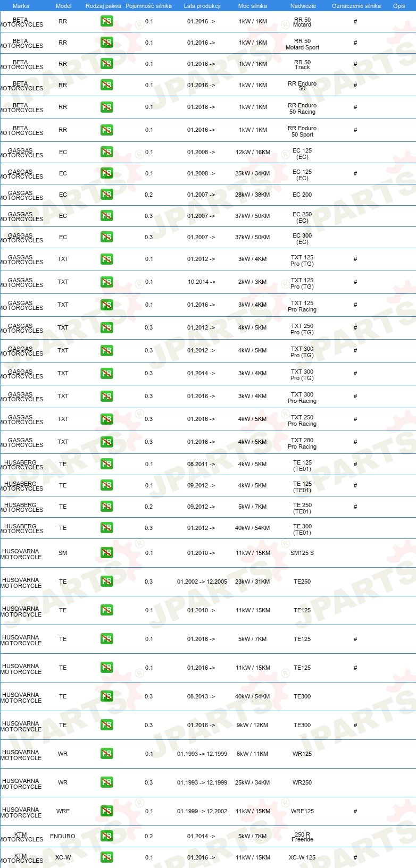Click the Moc silnika column header

pyautogui.click(x=253, y=6)
